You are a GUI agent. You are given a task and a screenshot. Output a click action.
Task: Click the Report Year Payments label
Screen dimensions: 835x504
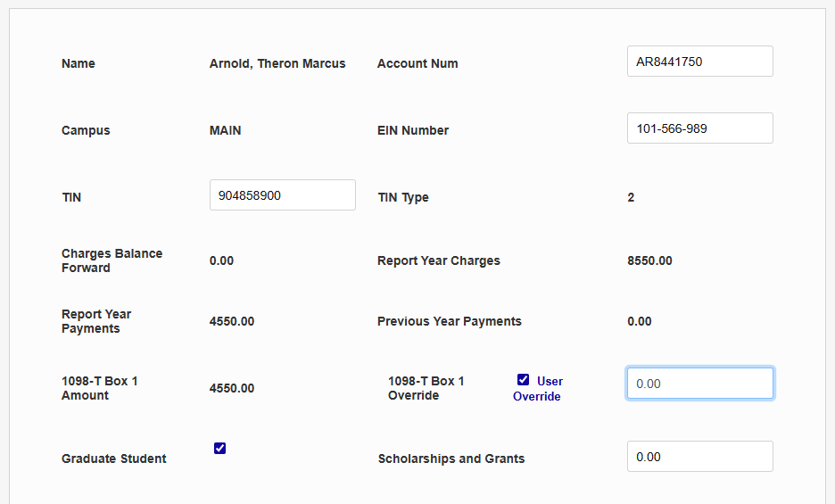tap(96, 321)
